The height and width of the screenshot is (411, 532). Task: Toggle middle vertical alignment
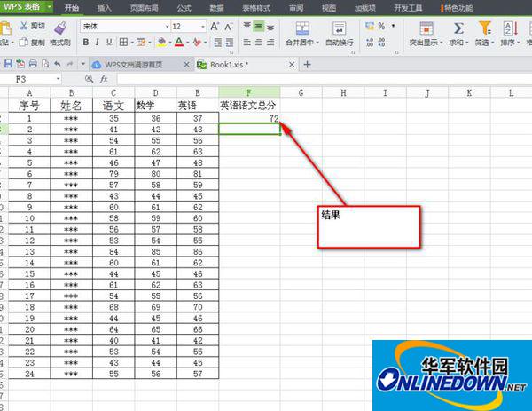tap(259, 26)
